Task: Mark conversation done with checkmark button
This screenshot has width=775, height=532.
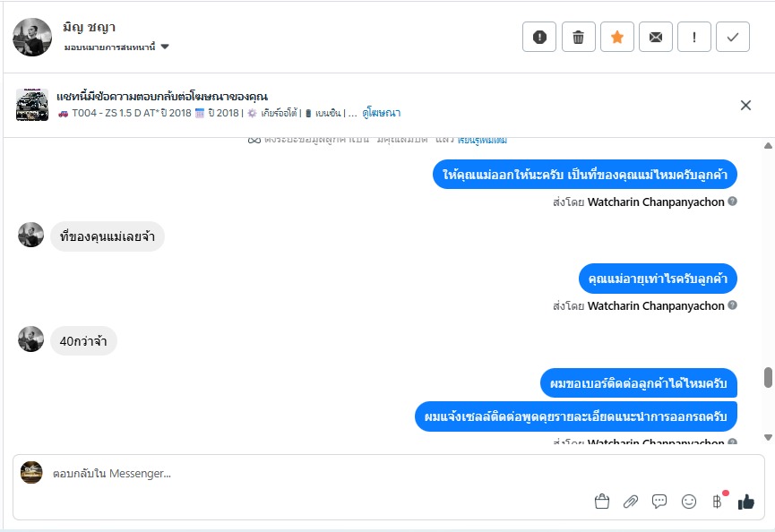Action: 733,37
